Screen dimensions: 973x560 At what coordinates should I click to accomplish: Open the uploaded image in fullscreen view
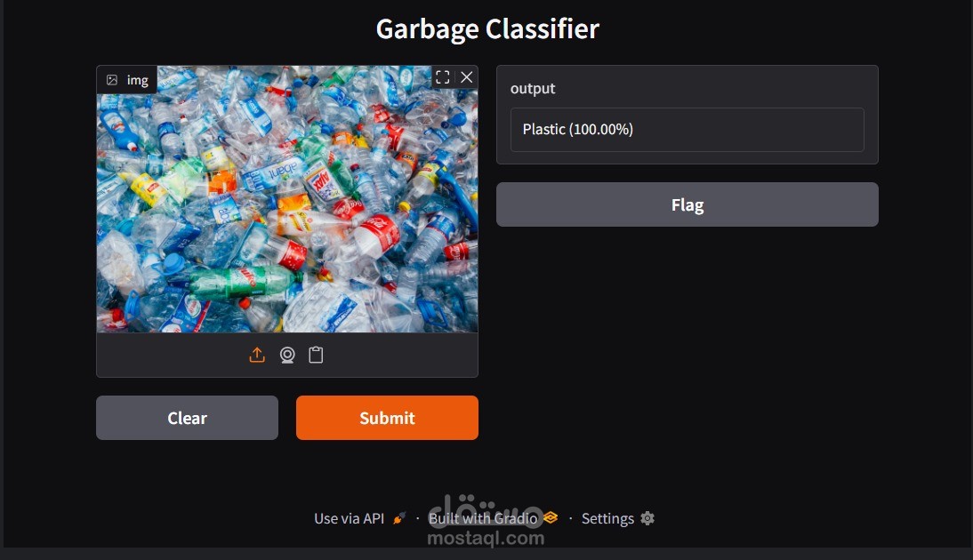tap(442, 77)
